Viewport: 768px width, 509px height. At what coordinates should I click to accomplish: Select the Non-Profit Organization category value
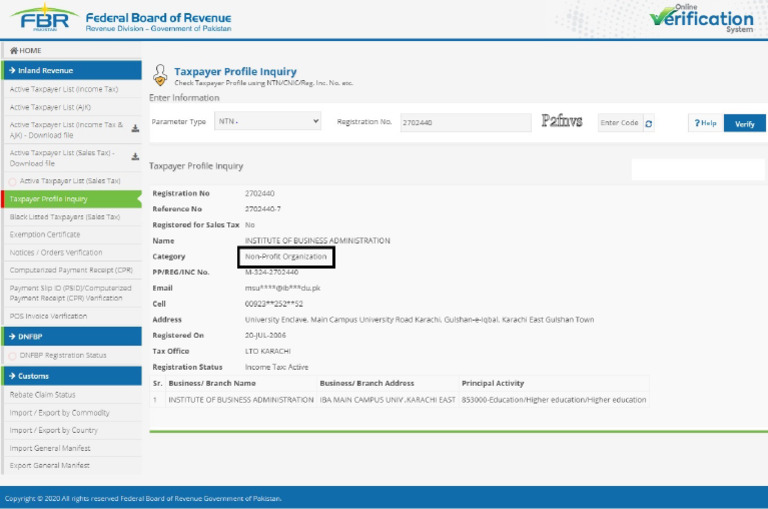286,256
